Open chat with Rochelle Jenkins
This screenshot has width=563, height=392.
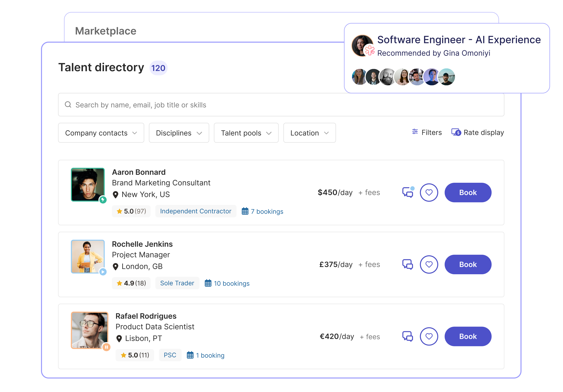tap(407, 264)
